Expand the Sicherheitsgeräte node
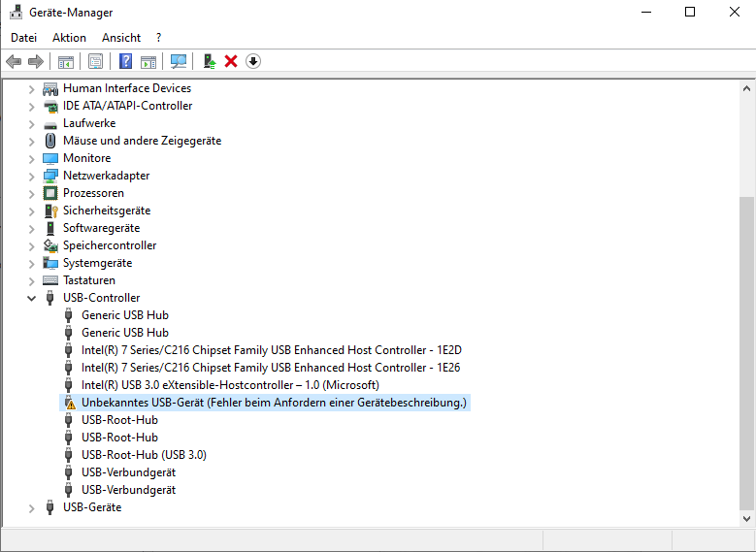Screen dimensions: 756x552 (x=31, y=211)
